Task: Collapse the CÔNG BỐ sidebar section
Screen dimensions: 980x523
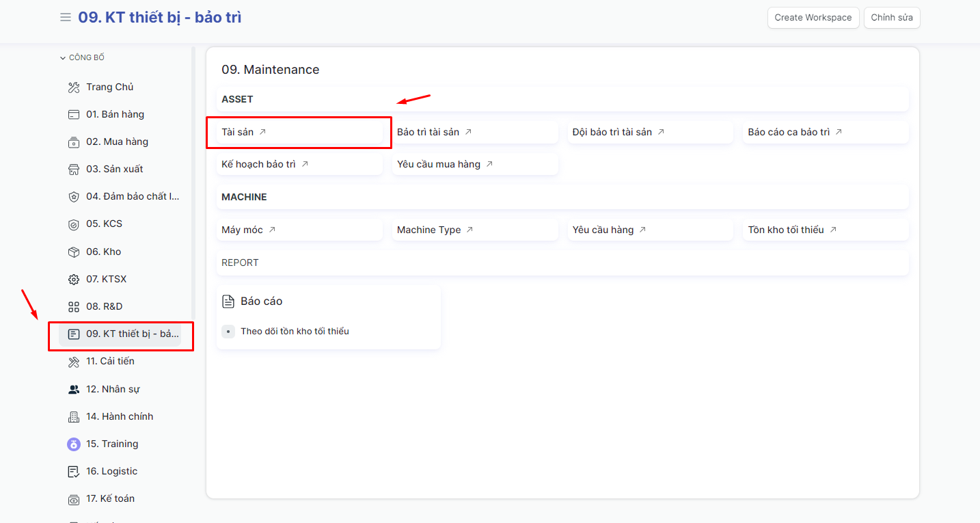Action: click(82, 58)
